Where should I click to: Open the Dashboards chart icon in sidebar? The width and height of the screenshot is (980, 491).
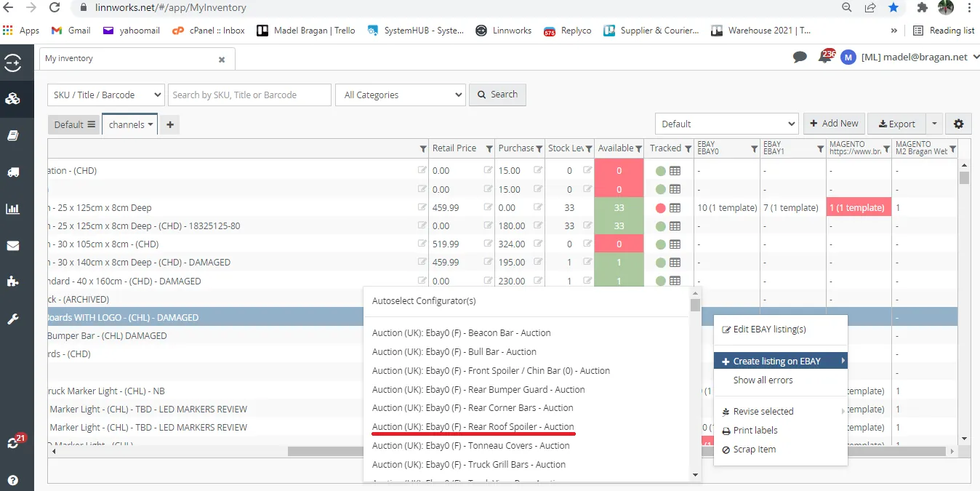pyautogui.click(x=12, y=209)
